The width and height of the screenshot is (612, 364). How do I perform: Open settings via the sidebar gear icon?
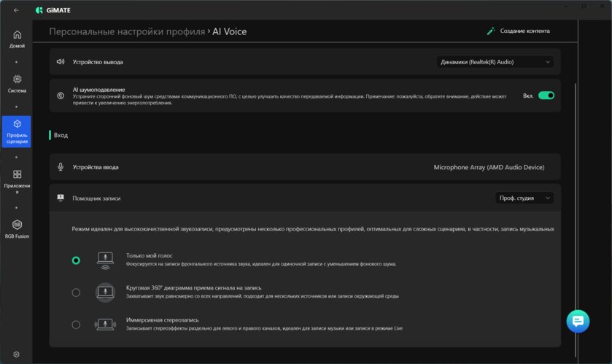coord(16,355)
